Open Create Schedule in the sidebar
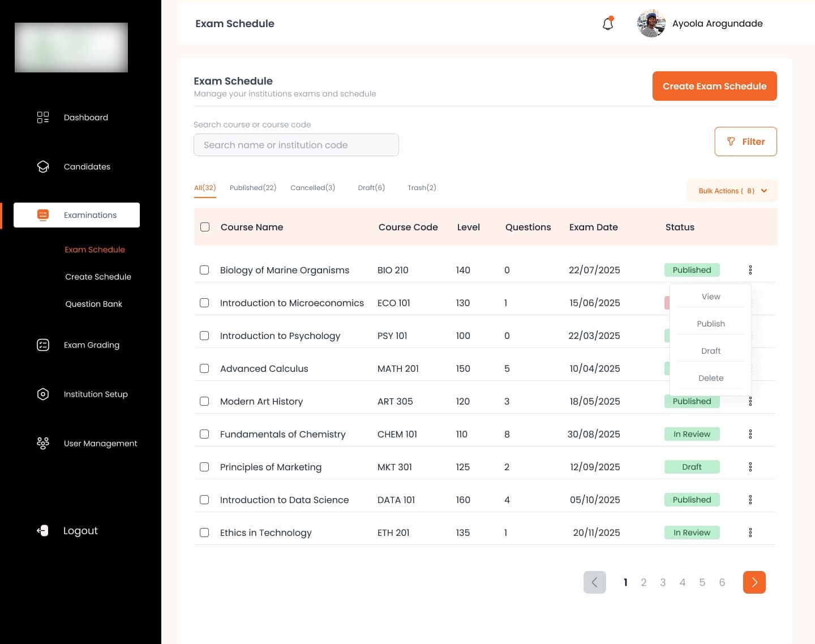 98,277
